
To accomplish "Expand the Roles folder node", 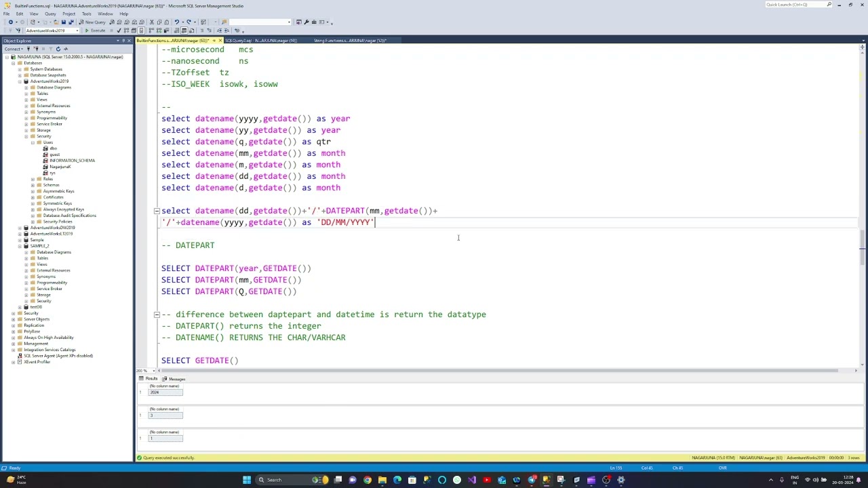I will 33,179.
